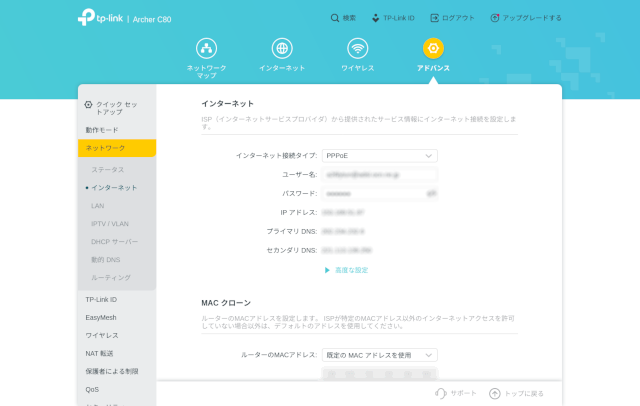Click the トップに戻る up-arrow icon

tap(495, 393)
